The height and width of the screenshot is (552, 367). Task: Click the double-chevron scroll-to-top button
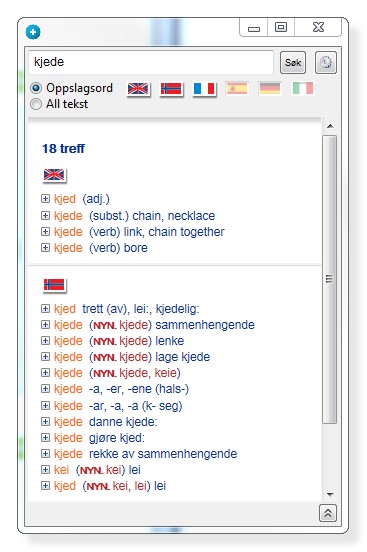coord(328,513)
